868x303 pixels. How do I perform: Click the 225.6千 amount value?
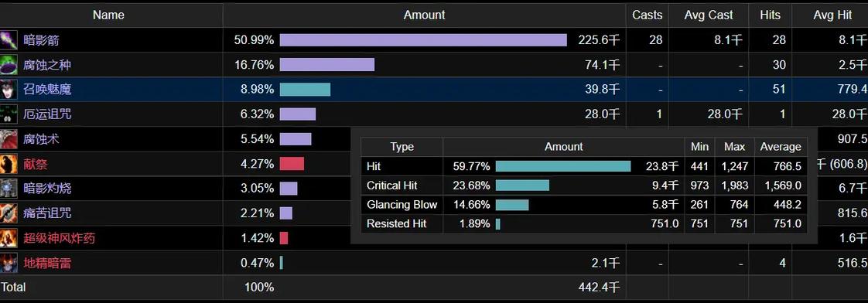[x=599, y=40]
